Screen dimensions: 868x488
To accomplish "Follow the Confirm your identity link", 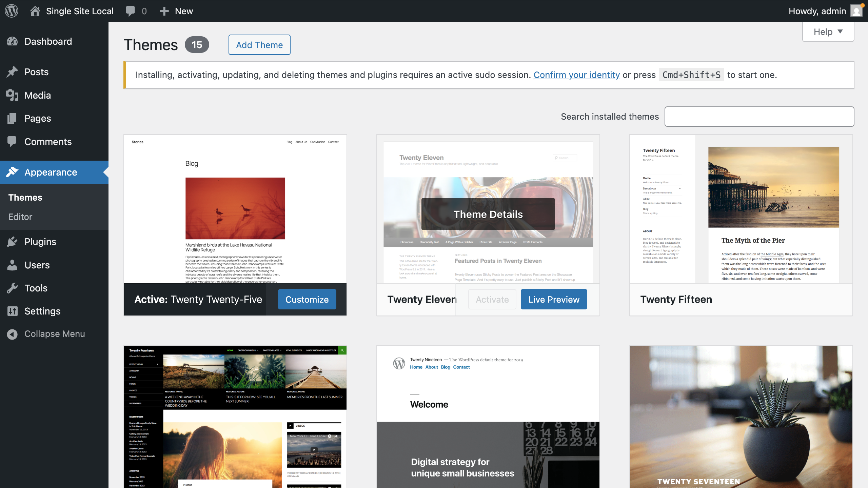I will [x=577, y=75].
